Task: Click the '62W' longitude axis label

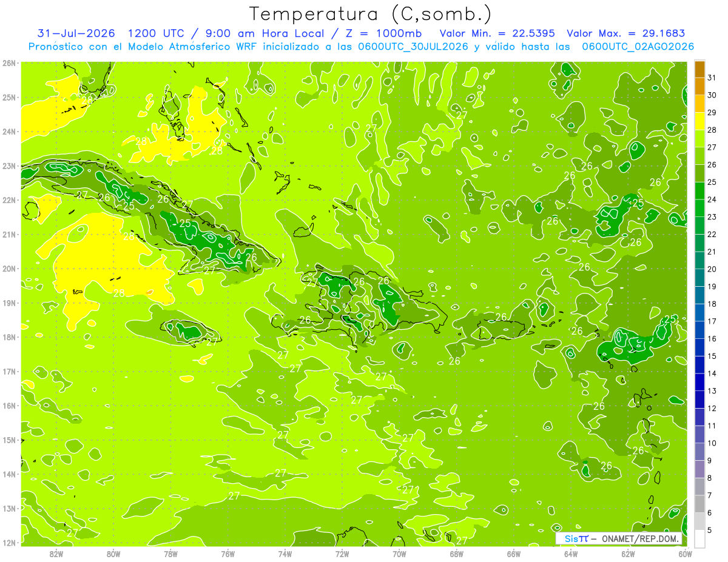Action: pyautogui.click(x=629, y=554)
